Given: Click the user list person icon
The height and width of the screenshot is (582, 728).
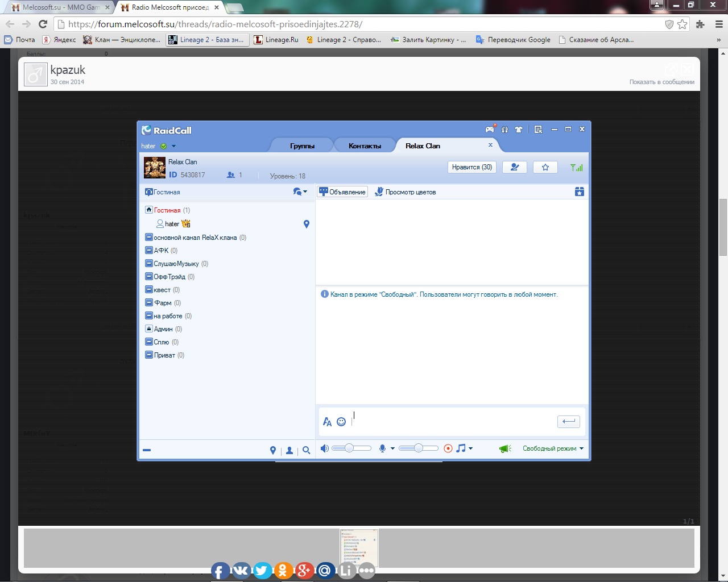Looking at the screenshot, I should [289, 450].
